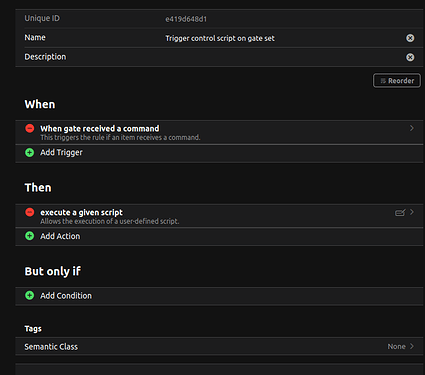Viewport: 425px width, 375px height.
Task: Remove the gate received a command trigger
Action: (30, 128)
